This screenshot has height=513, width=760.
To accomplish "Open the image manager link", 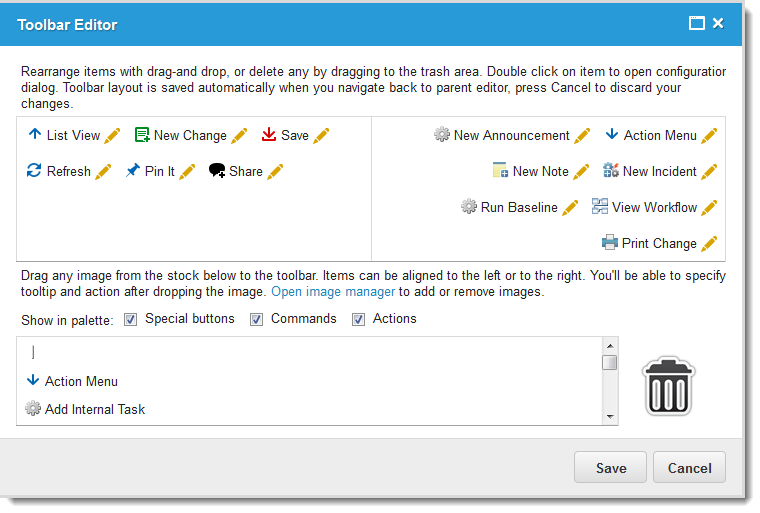I will click(334, 292).
